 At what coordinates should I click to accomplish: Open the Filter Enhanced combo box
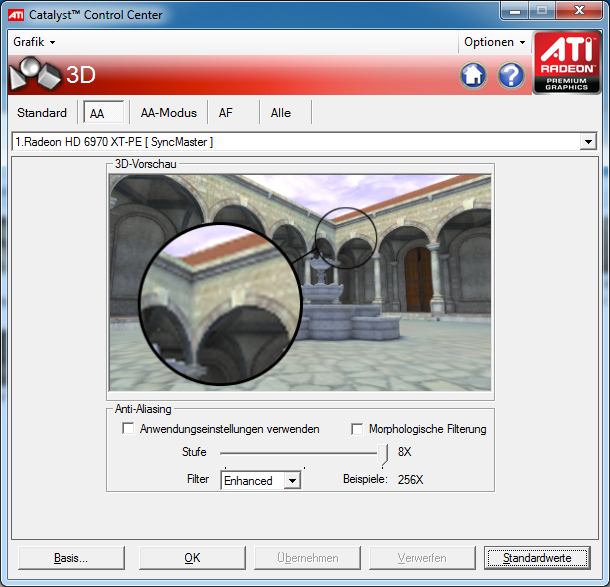(260, 480)
